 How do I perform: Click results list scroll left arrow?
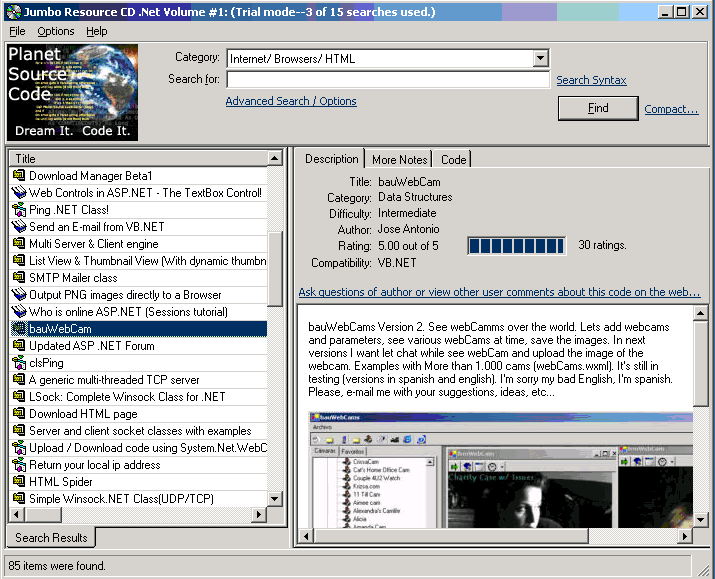[x=17, y=514]
